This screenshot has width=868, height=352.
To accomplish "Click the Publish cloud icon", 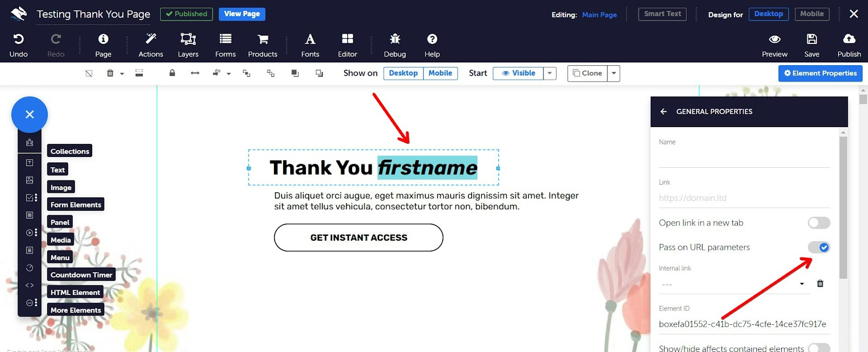I will point(849,39).
